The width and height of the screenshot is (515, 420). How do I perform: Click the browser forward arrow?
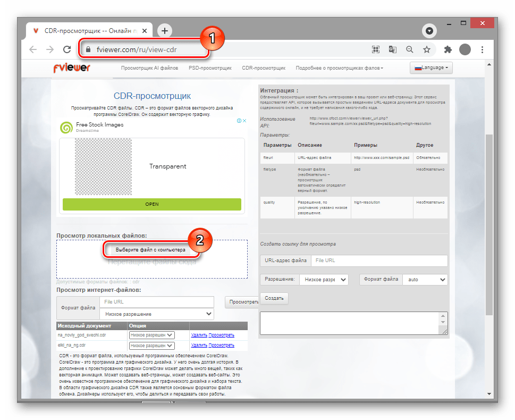pos(50,49)
